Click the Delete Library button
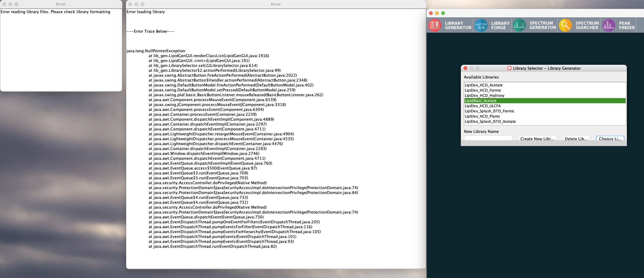Image resolution: width=644 pixels, height=278 pixels. pyautogui.click(x=576, y=138)
